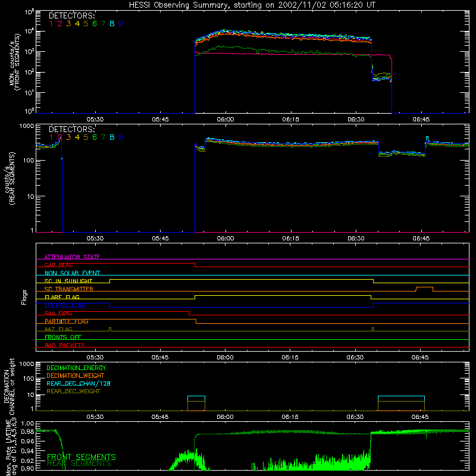Click 06:15 tick under rear segments plot
This screenshot has width=476, height=476.
(x=291, y=239)
